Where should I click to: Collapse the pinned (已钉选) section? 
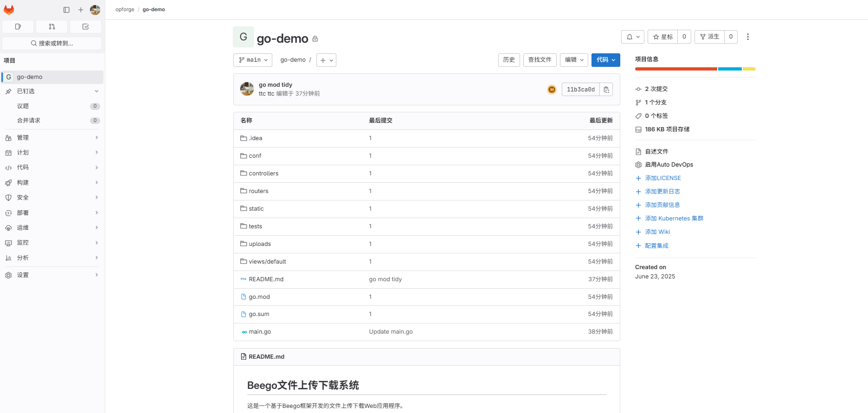click(52, 91)
